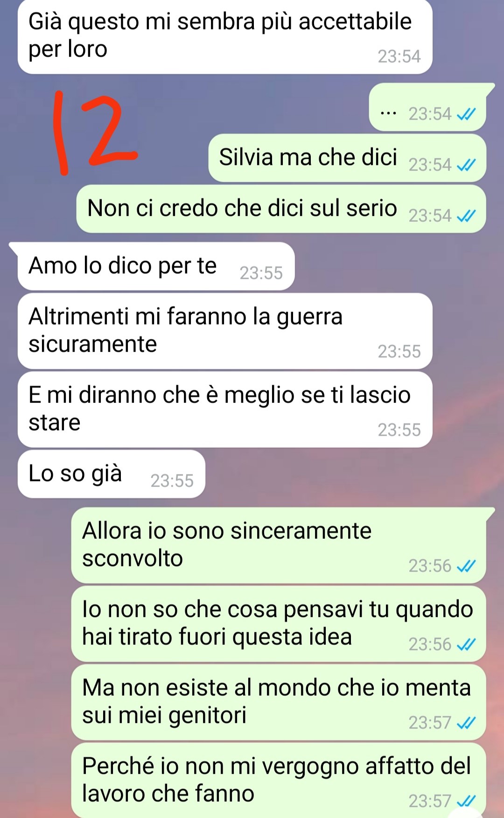Tap 'Io non so che cosa pensavi' bubble
The height and width of the screenshot is (818, 504).
[279, 624]
